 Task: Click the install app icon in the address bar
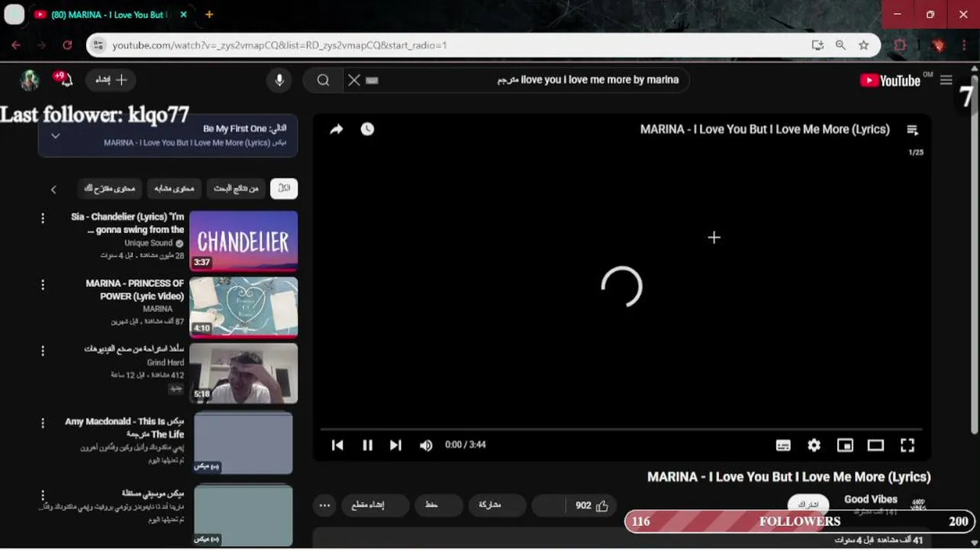(817, 45)
